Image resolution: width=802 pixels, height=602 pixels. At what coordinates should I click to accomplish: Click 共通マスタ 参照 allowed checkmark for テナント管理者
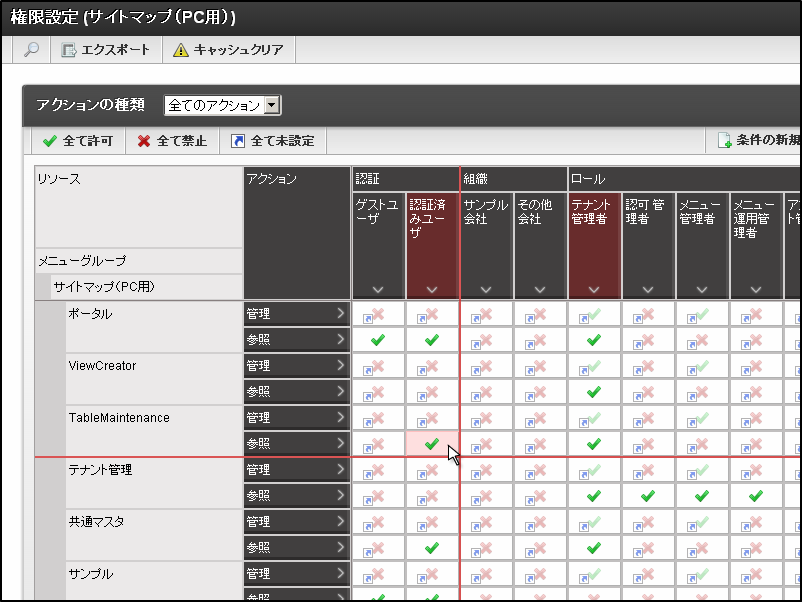pyautogui.click(x=594, y=548)
